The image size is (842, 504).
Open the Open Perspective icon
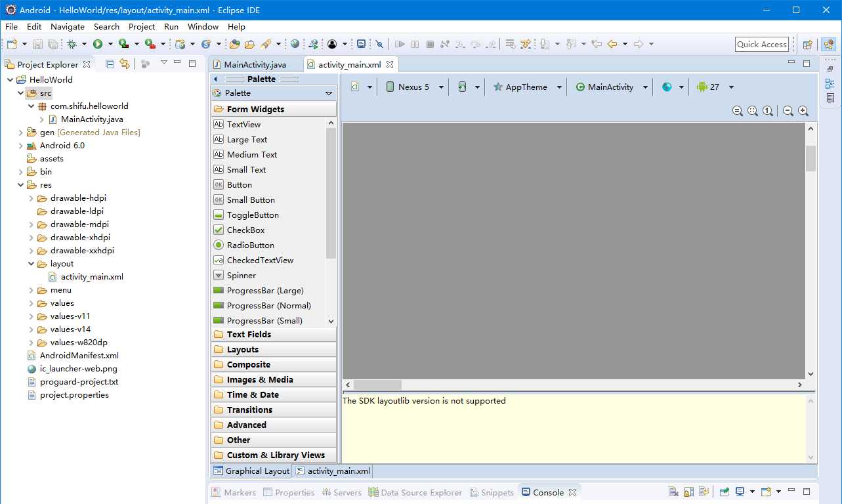808,45
